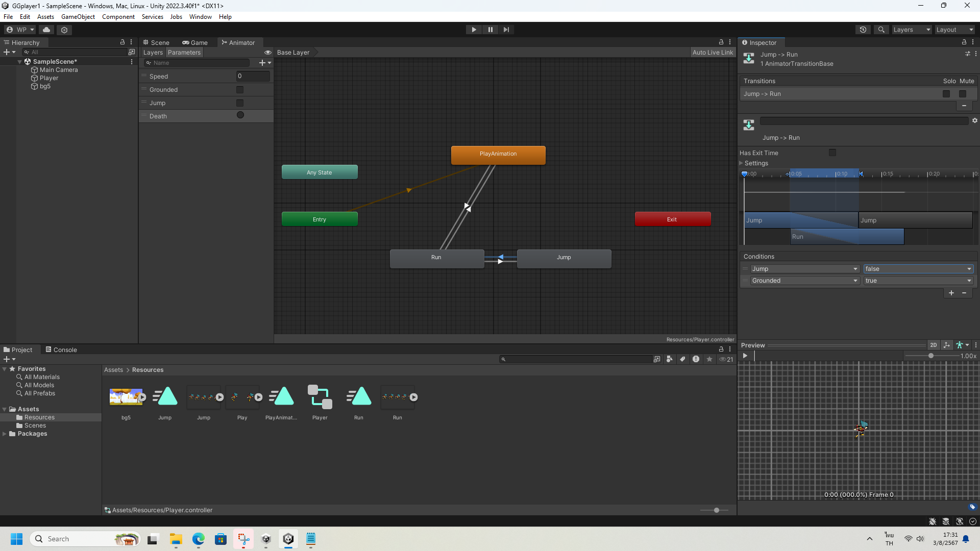Click the Preview play button

click(745, 356)
